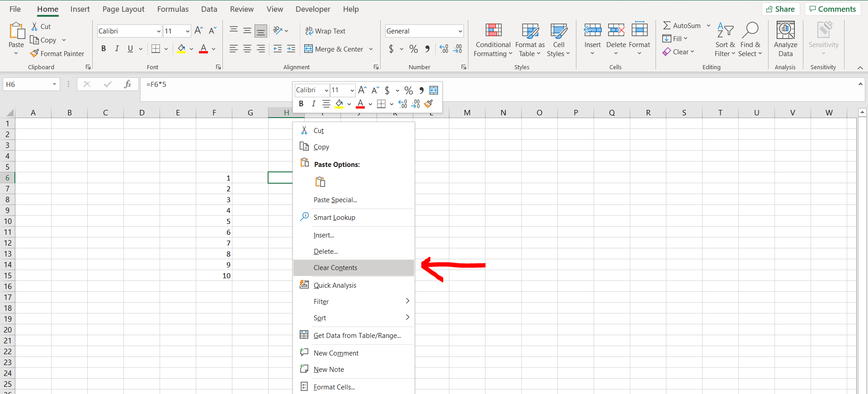The image size is (868, 394).
Task: Click the paste icon under Paste Options
Action: (321, 182)
